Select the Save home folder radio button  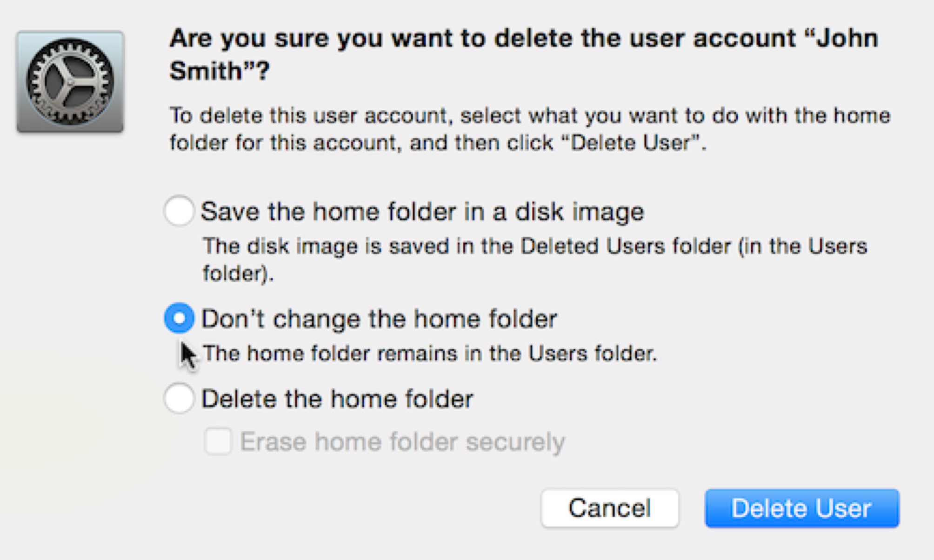click(x=179, y=211)
